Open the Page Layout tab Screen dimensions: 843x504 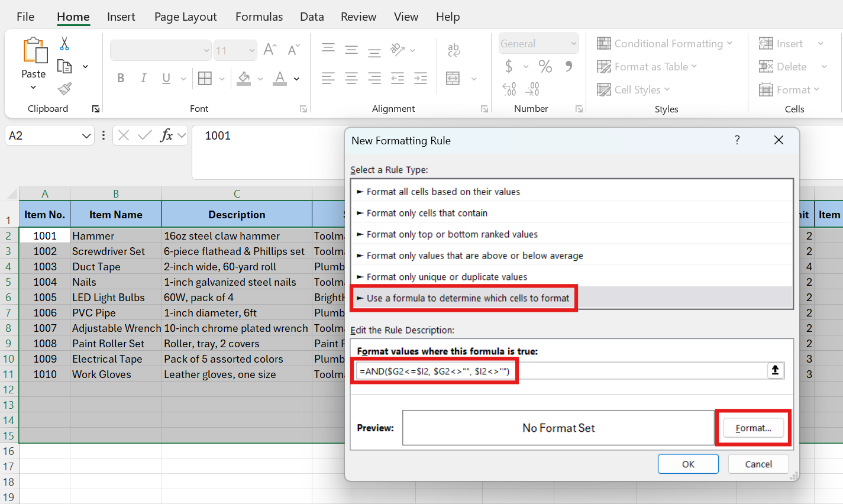click(x=185, y=17)
